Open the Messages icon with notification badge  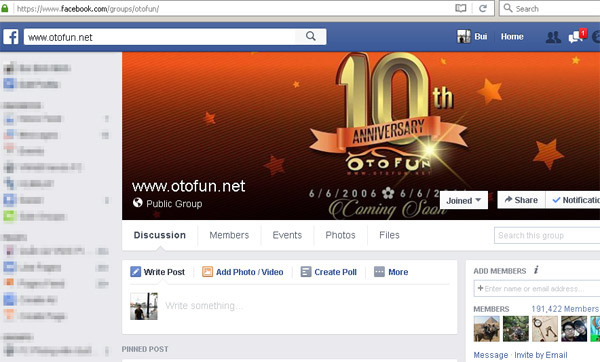coord(577,36)
